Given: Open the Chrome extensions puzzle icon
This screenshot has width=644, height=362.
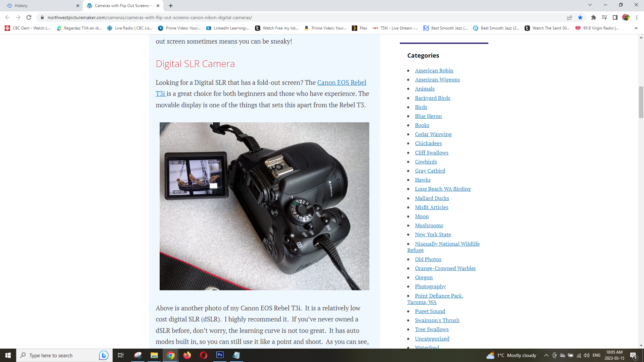Looking at the screenshot, I should [x=593, y=17].
